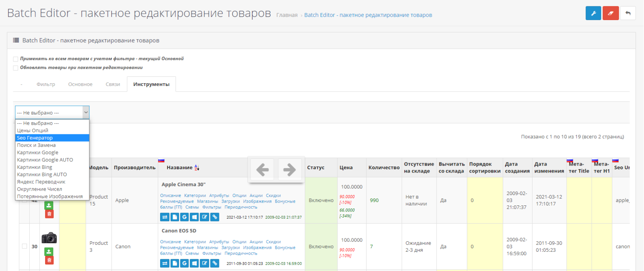Click the blue wrench settings button
Image resolution: width=644 pixels, height=271 pixels.
coord(593,13)
